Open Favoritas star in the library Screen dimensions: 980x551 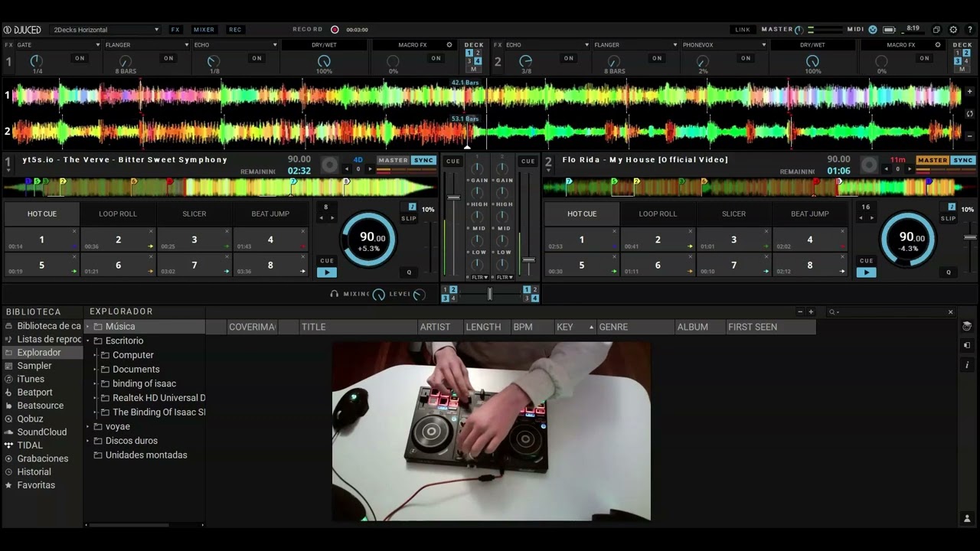pyautogui.click(x=35, y=485)
